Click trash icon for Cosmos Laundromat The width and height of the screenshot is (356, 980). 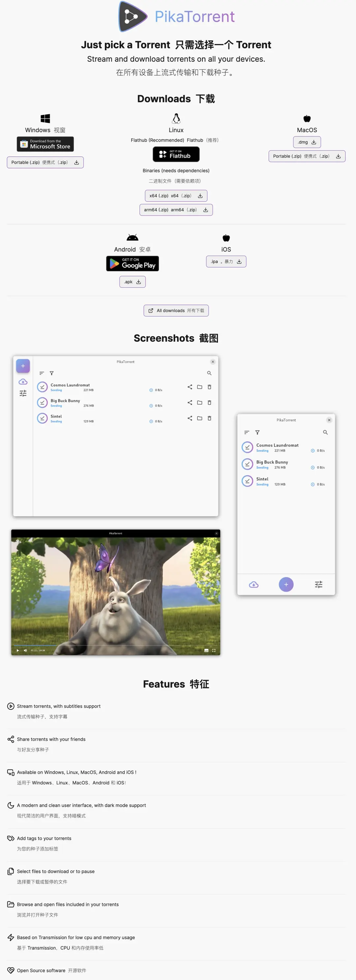pyautogui.click(x=209, y=387)
